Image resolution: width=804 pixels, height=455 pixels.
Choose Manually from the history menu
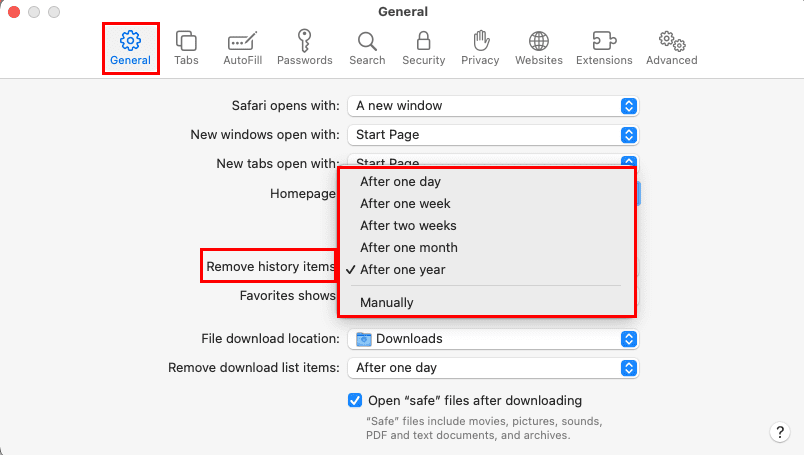pos(387,302)
